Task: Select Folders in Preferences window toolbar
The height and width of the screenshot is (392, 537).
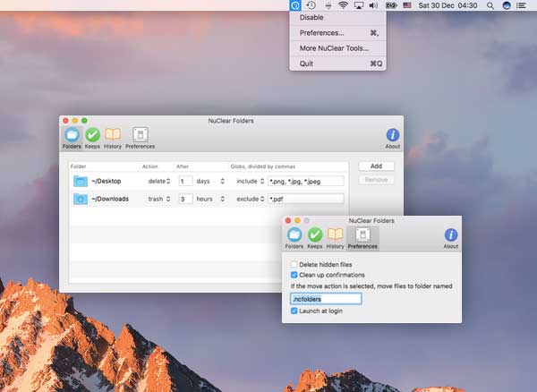Action: (294, 238)
